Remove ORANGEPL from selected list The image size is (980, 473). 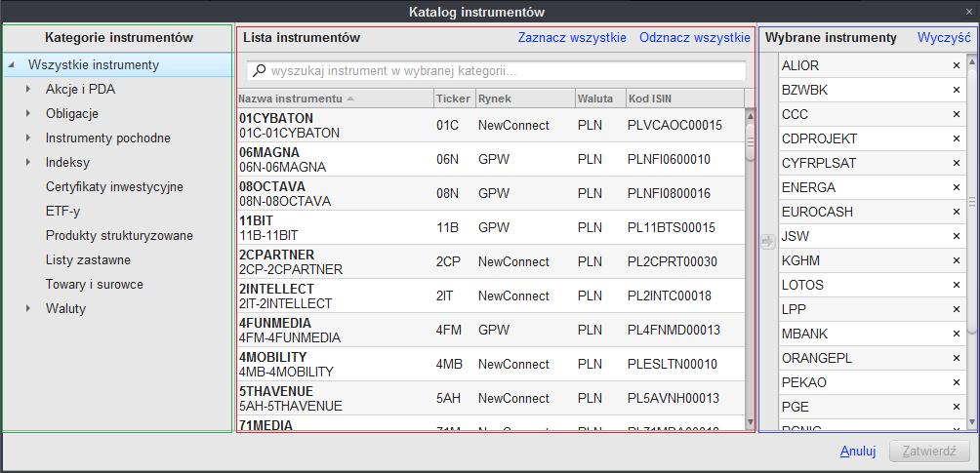pos(956,358)
